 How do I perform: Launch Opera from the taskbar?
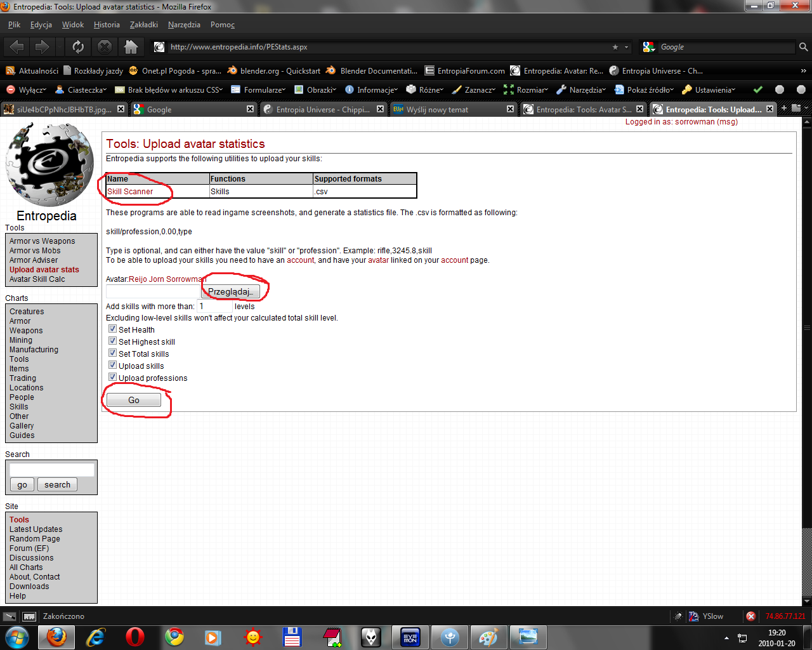134,637
